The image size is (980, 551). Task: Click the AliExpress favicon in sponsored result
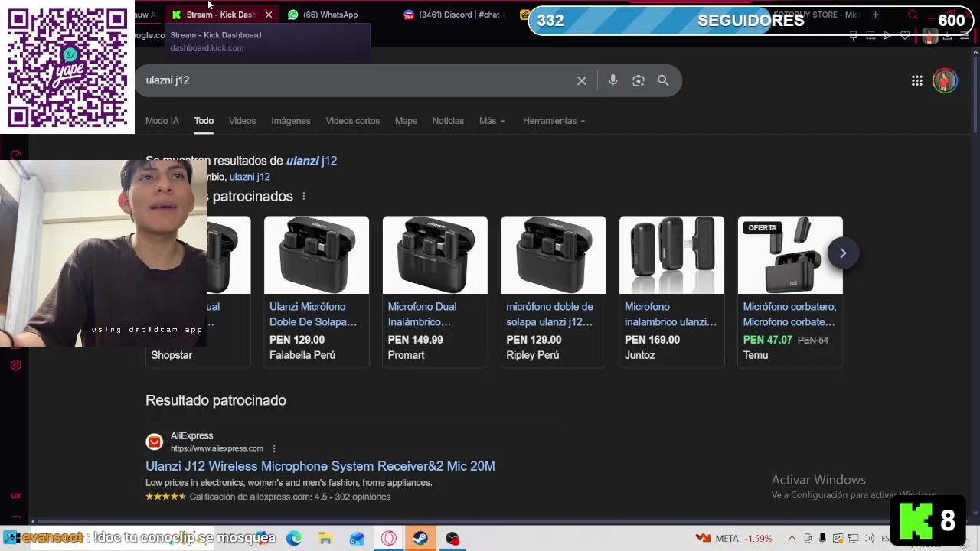tap(155, 442)
